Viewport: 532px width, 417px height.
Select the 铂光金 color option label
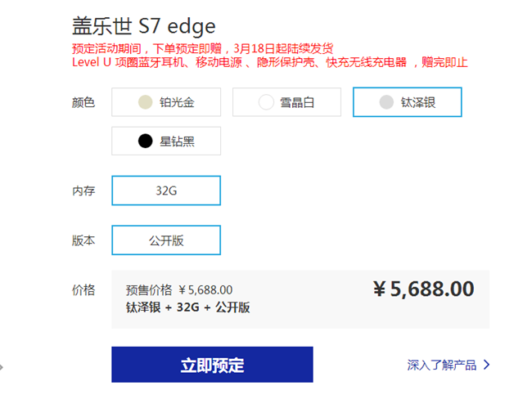177,102
